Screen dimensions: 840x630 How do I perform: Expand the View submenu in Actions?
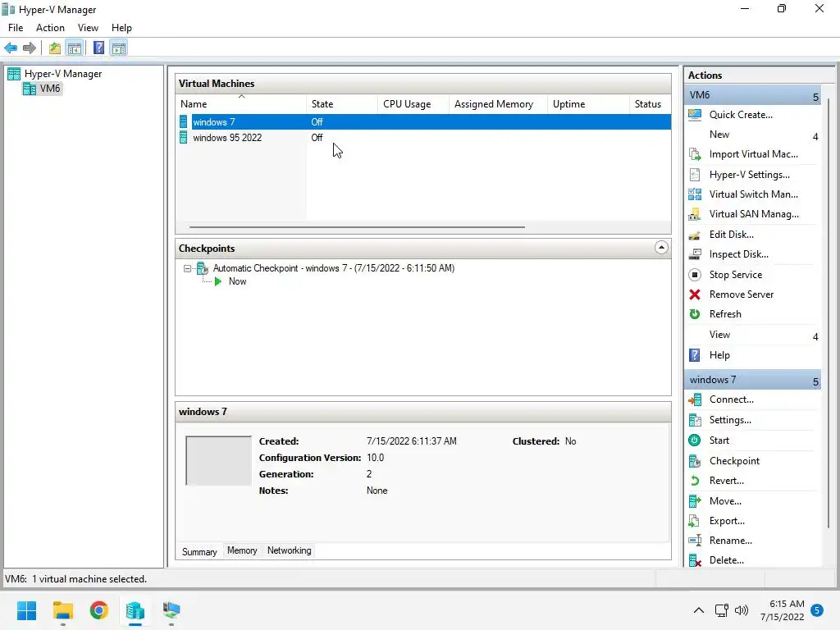pos(815,336)
